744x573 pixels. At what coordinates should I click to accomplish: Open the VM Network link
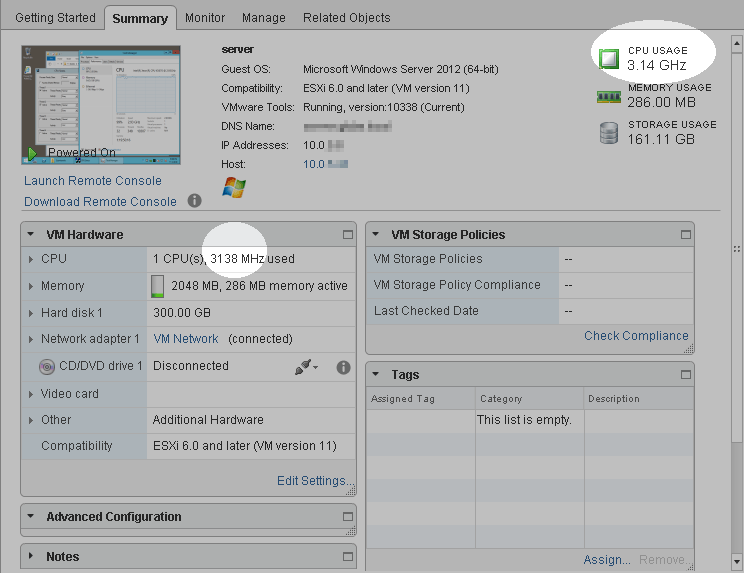pos(186,339)
